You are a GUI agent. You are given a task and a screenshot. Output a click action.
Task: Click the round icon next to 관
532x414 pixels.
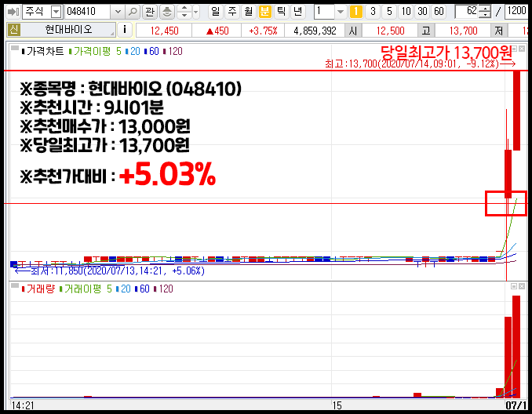tap(166, 12)
